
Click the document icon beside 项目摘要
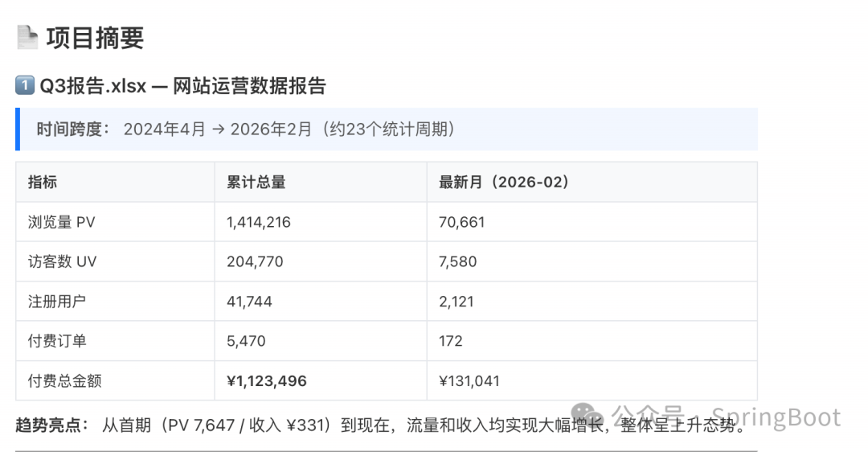(x=27, y=38)
